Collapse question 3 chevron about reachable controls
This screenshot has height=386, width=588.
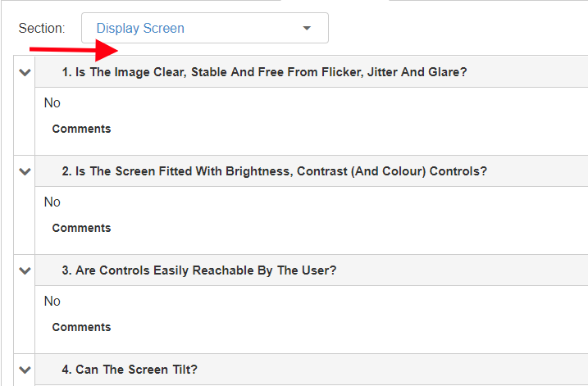[x=25, y=270]
